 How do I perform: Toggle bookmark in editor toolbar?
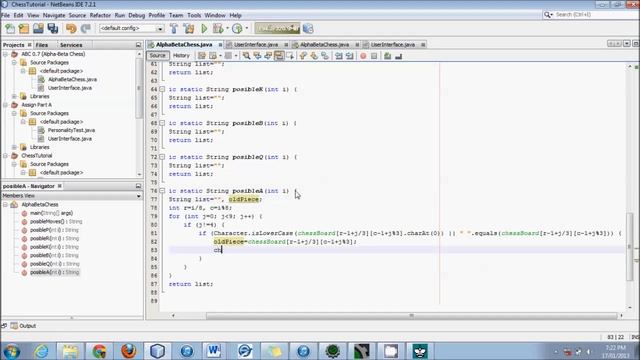pos(325,56)
